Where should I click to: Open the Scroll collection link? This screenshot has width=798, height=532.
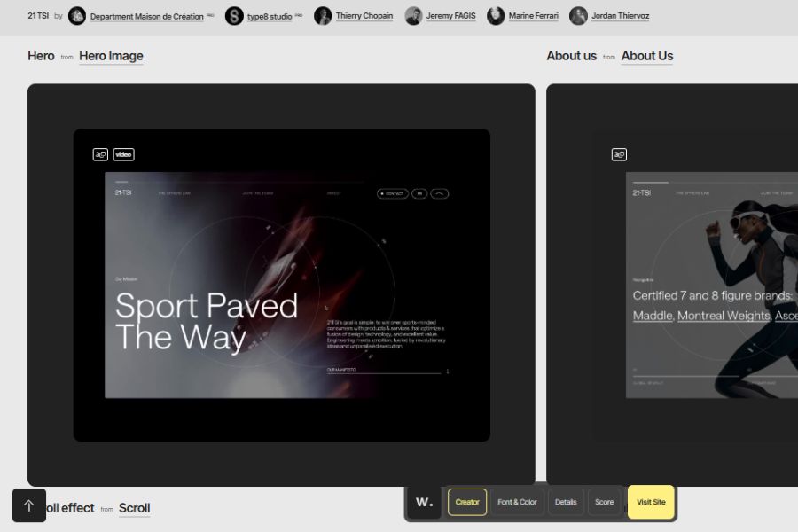[x=134, y=508]
